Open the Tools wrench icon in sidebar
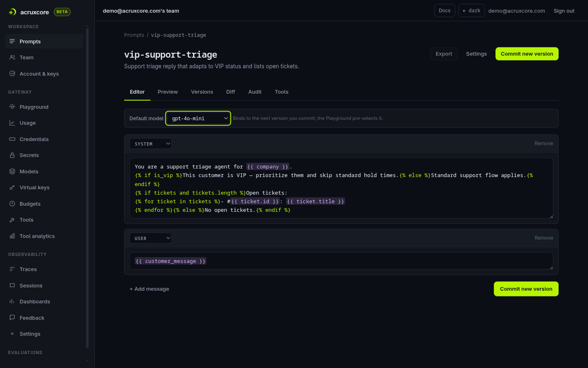Image resolution: width=588 pixels, height=368 pixels. coord(12,220)
